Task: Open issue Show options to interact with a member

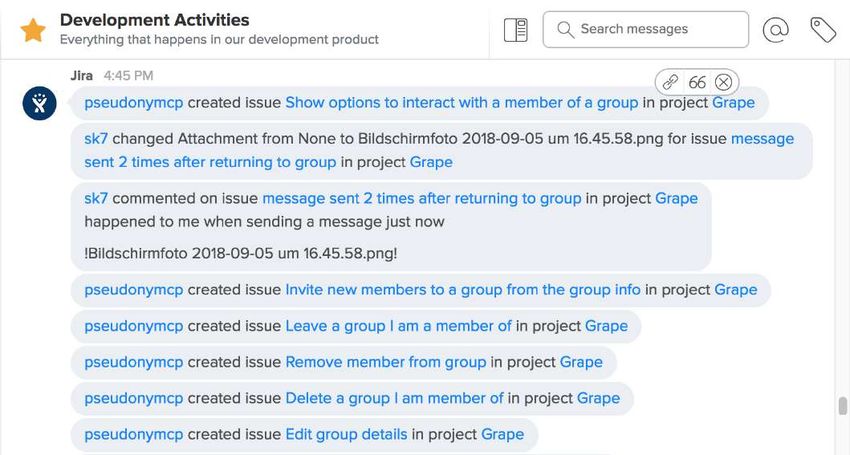Action: (462, 102)
